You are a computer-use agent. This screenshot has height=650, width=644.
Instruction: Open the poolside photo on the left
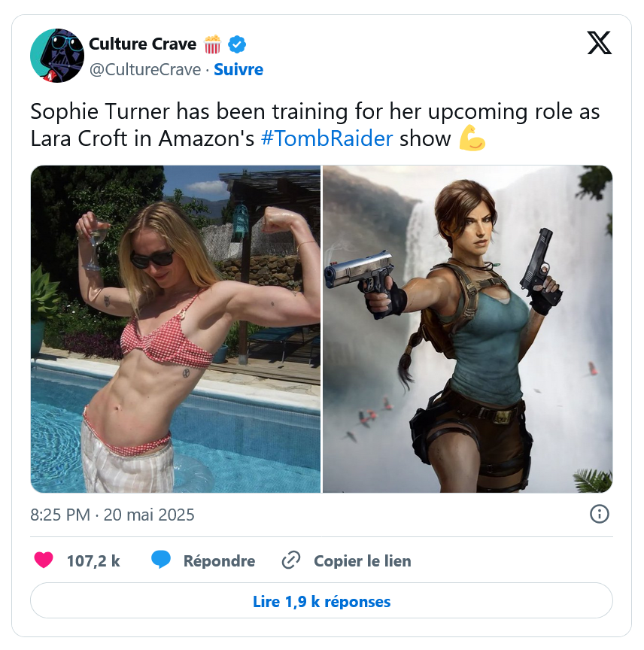point(176,329)
